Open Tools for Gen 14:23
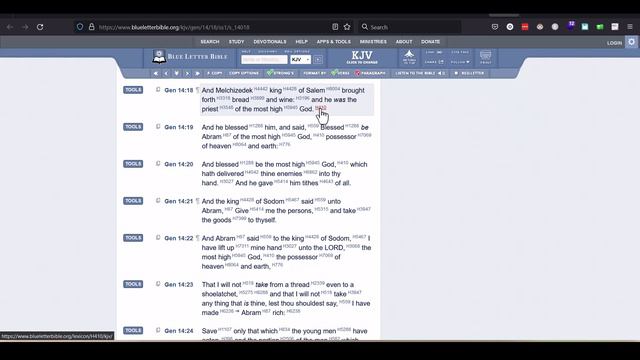This screenshot has width=640, height=360. (x=133, y=284)
